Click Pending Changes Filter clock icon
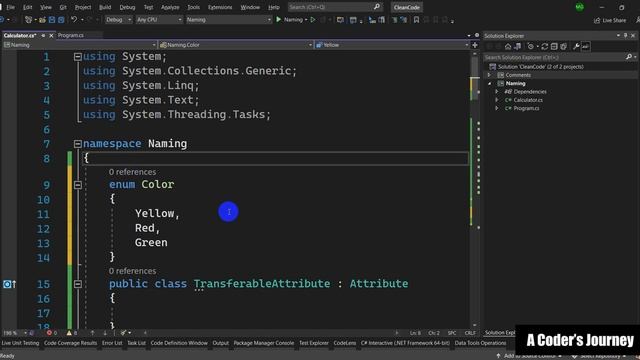Image resolution: width=640 pixels, height=360 pixels. (x=531, y=47)
